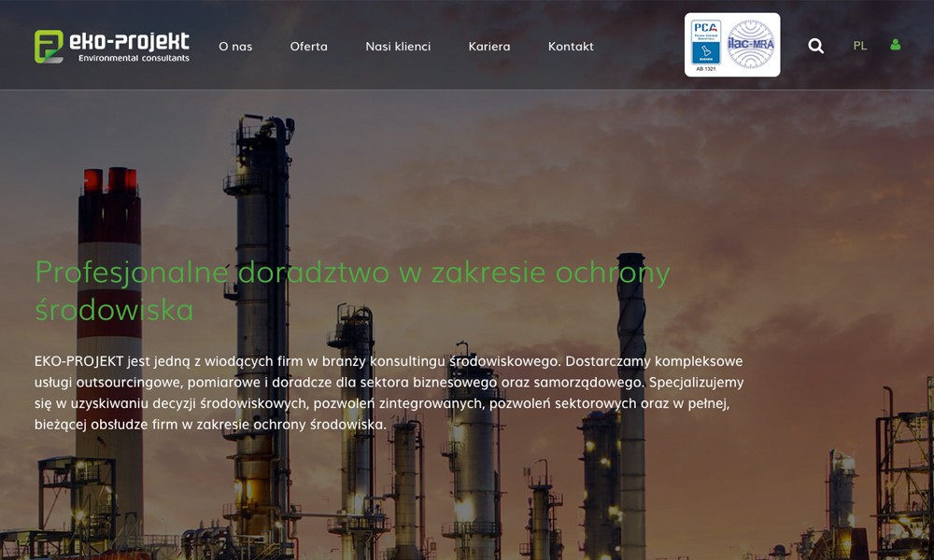Navigate to the Kontakt page
The width and height of the screenshot is (934, 560).
click(x=571, y=46)
